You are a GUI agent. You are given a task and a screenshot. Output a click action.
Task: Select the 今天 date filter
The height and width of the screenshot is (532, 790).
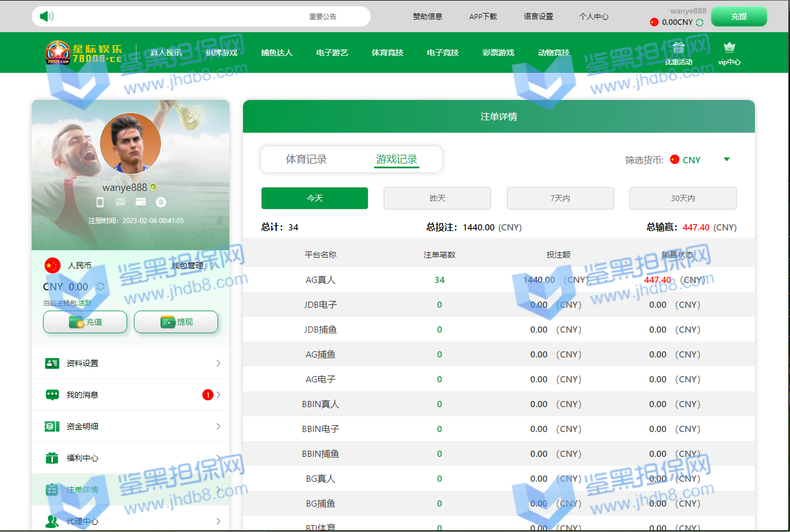click(x=314, y=198)
